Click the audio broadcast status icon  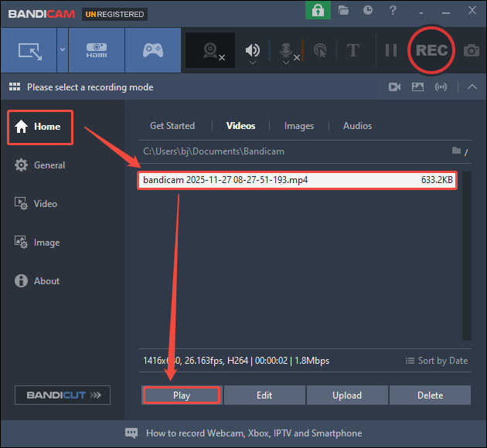pyautogui.click(x=441, y=87)
